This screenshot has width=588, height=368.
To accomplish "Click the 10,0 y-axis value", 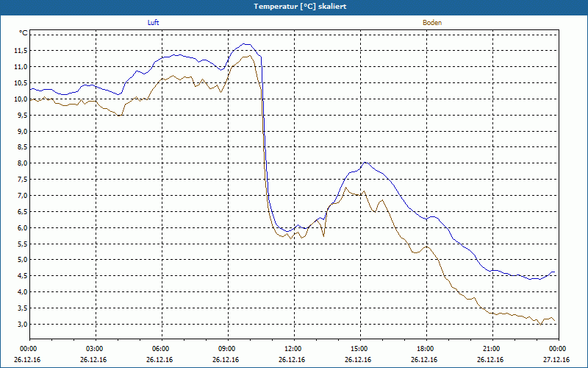I will (x=21, y=99).
